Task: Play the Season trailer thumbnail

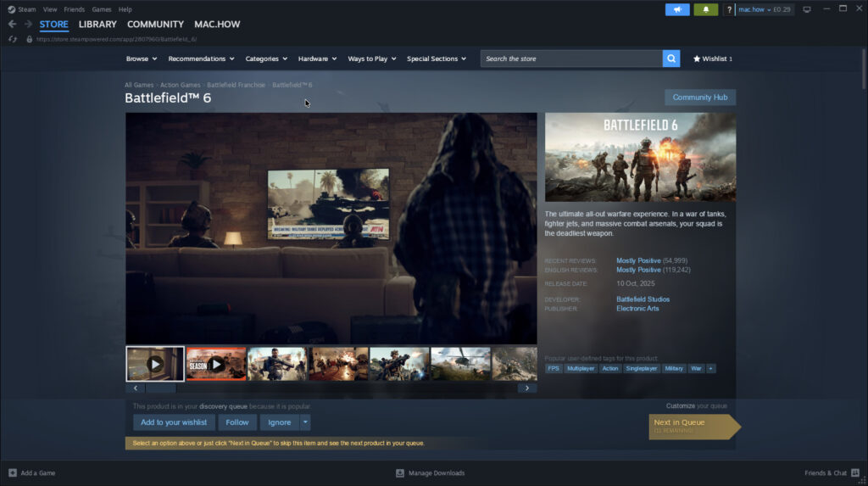Action: pos(216,364)
